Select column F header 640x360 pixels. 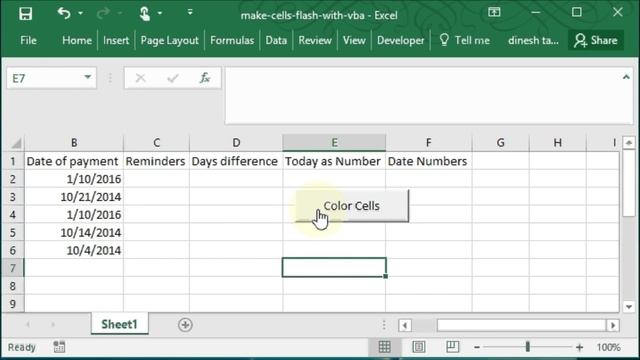pyautogui.click(x=429, y=142)
